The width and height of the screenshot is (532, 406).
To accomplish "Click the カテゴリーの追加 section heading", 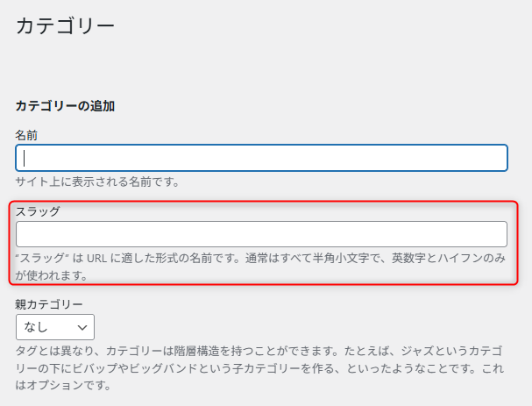I will [65, 106].
